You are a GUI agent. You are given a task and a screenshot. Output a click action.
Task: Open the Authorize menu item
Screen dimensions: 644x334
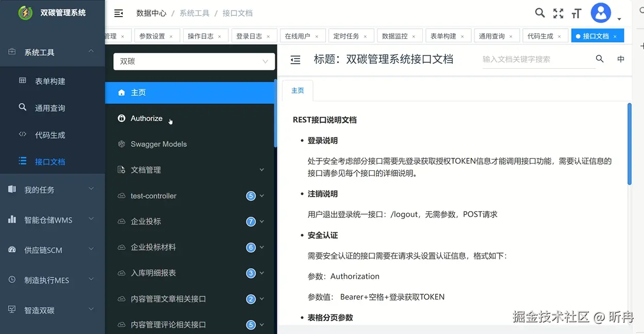coord(190,118)
